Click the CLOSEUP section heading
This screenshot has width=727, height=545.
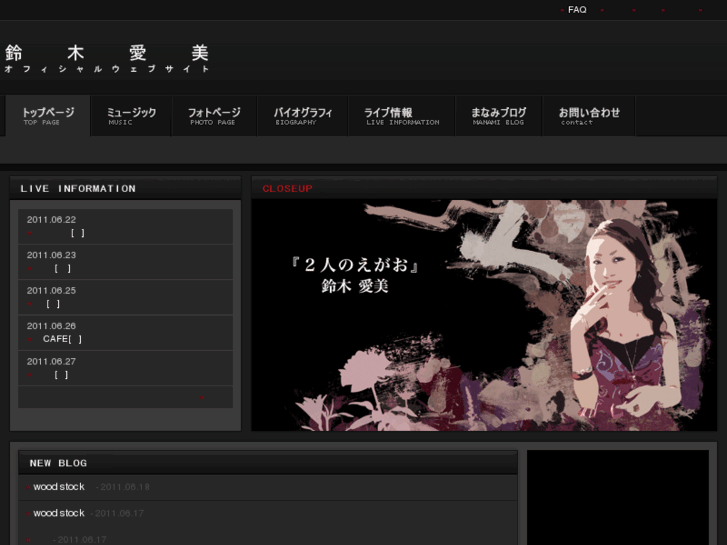pos(287,189)
